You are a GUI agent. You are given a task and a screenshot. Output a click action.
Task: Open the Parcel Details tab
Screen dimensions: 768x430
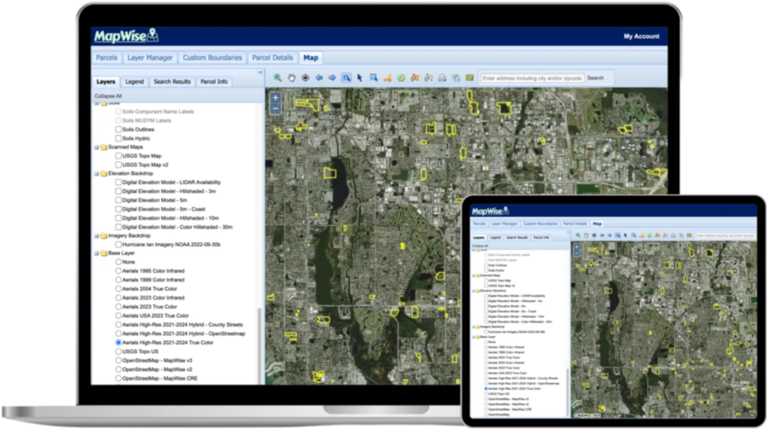pos(272,58)
